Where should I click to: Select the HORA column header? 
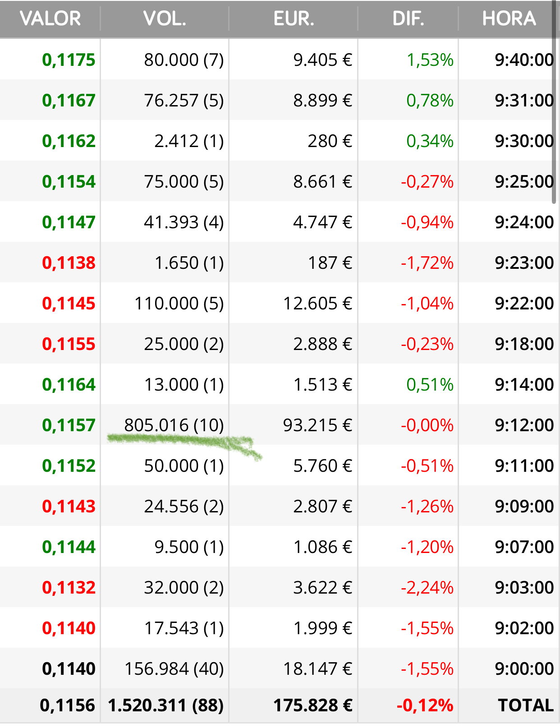point(509,19)
